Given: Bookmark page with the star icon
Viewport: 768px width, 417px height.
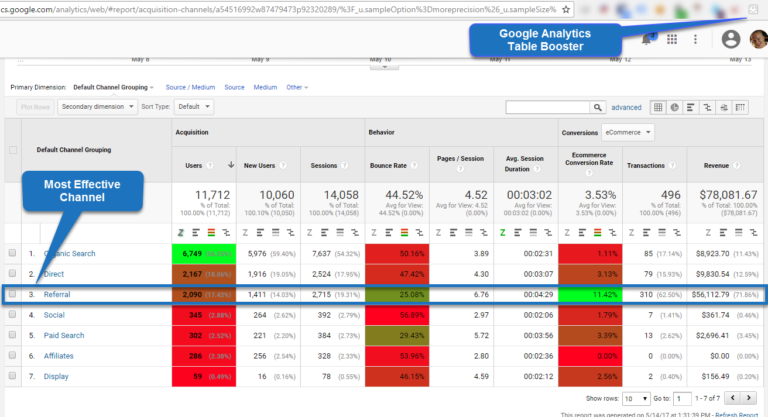Looking at the screenshot, I should 566,9.
